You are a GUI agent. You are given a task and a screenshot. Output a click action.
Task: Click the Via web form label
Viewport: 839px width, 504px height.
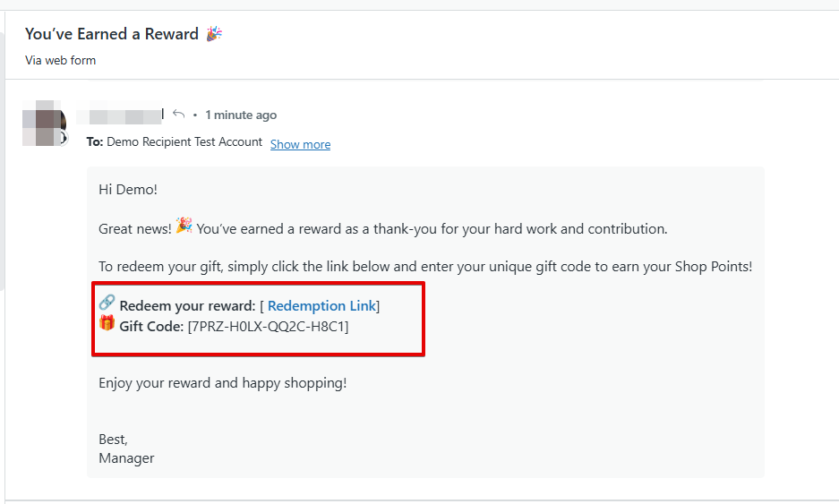click(x=61, y=60)
